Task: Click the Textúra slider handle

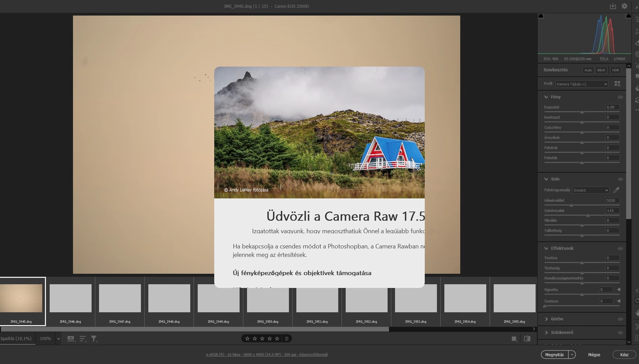Action: (x=582, y=263)
